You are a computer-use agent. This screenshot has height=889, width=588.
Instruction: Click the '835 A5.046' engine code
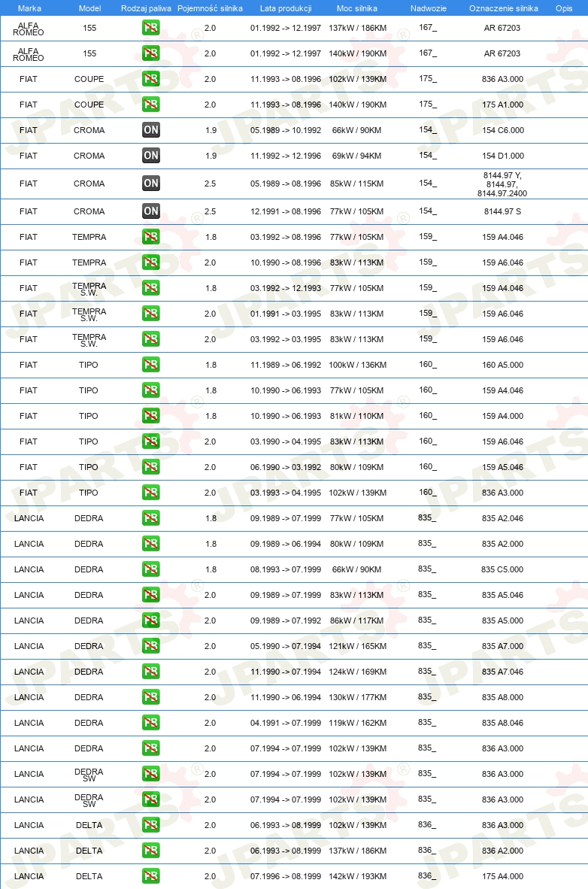point(502,595)
